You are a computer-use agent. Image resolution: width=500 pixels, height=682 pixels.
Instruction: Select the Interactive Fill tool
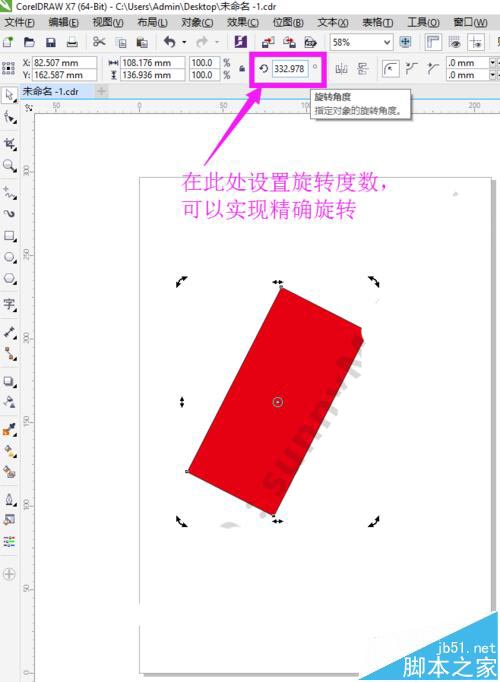point(9,451)
